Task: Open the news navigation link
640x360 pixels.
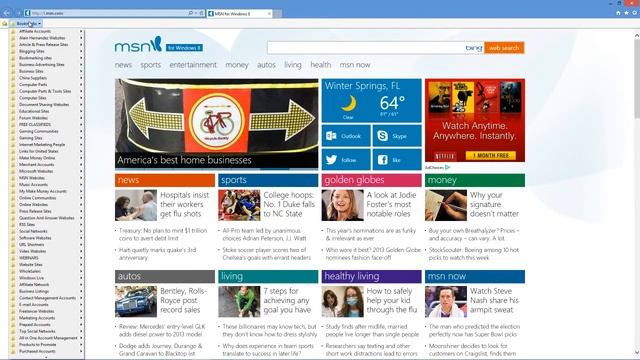Action: tap(123, 65)
